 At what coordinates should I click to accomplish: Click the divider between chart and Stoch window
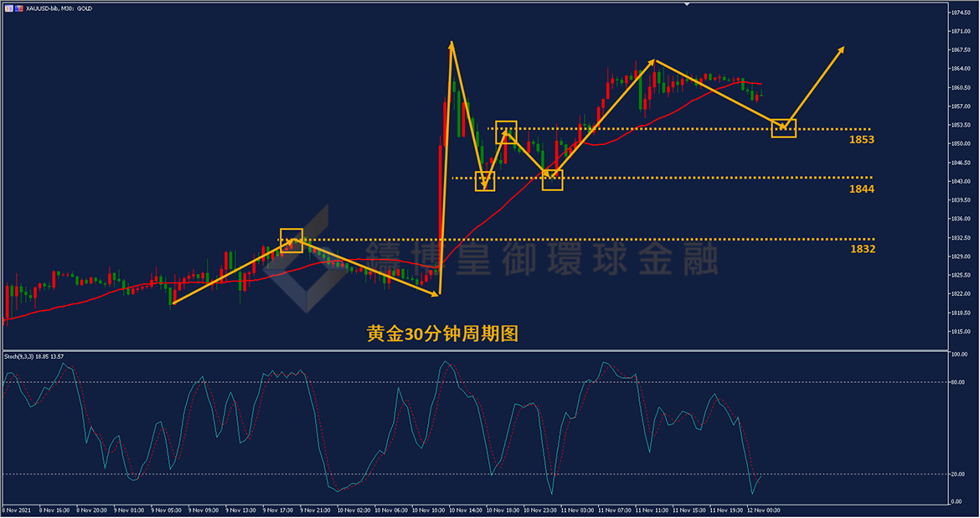475,350
